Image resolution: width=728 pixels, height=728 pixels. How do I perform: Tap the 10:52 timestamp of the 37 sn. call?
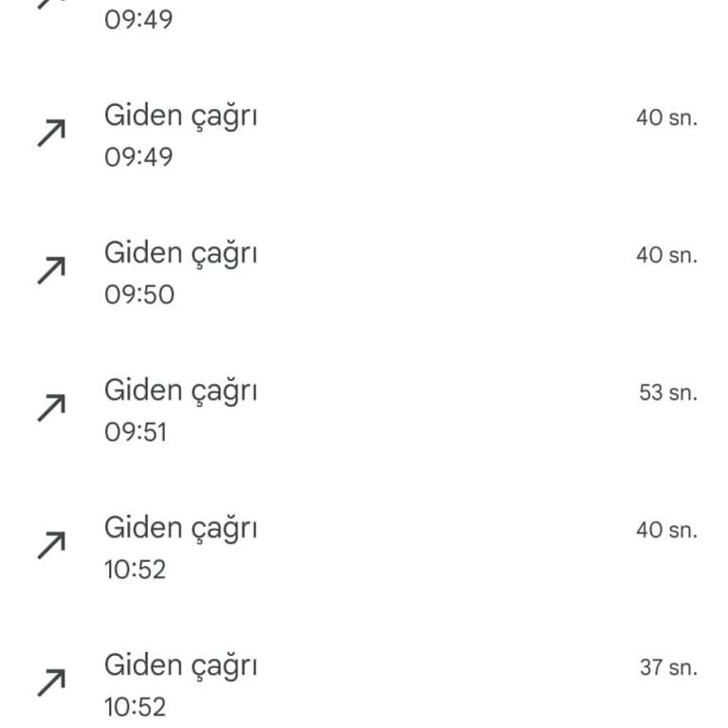pos(136,707)
